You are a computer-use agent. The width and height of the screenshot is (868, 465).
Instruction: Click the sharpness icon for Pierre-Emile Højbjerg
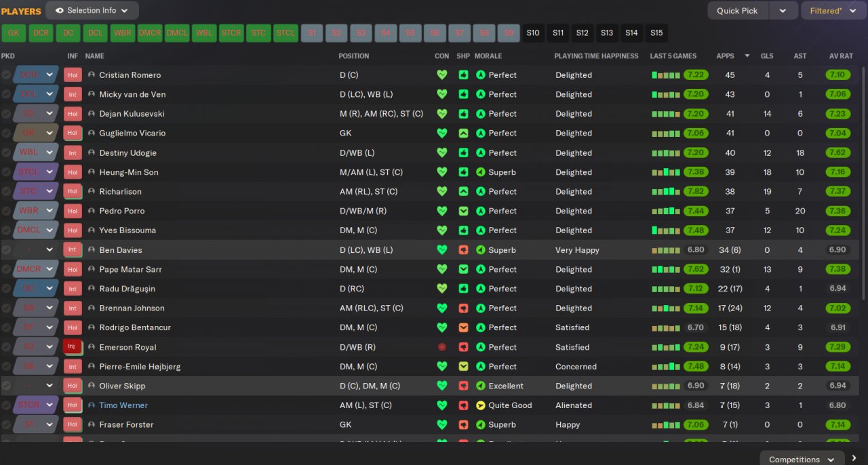pos(463,367)
